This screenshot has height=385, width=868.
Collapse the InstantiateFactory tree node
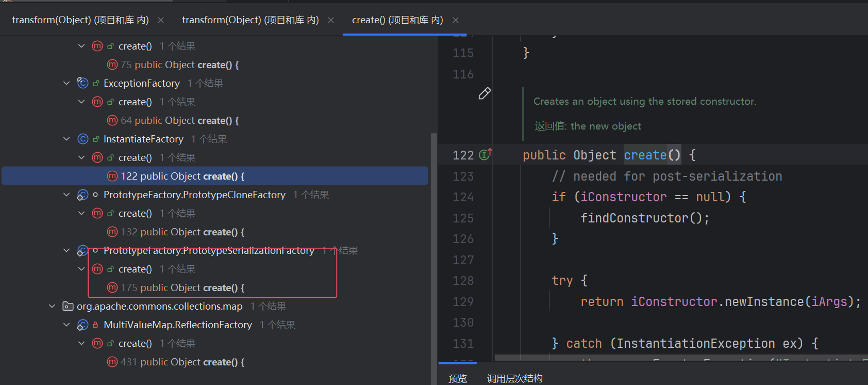pyautogui.click(x=66, y=139)
